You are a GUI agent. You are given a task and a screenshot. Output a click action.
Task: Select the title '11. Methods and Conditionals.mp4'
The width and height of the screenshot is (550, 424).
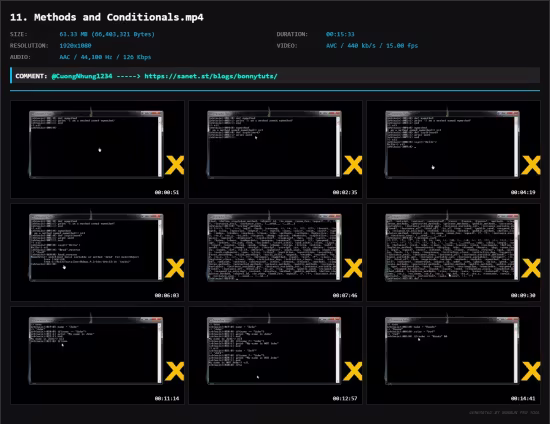point(107,17)
